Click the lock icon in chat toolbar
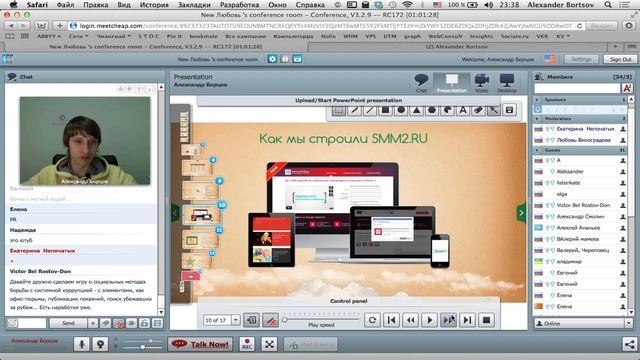This screenshot has width=640, height=360. [x=144, y=323]
